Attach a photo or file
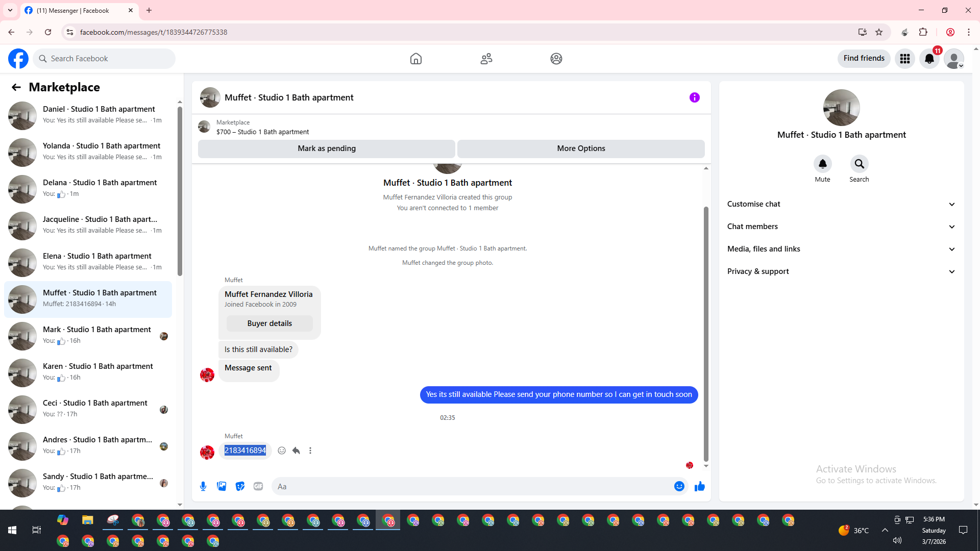This screenshot has width=980, height=551. (x=222, y=486)
